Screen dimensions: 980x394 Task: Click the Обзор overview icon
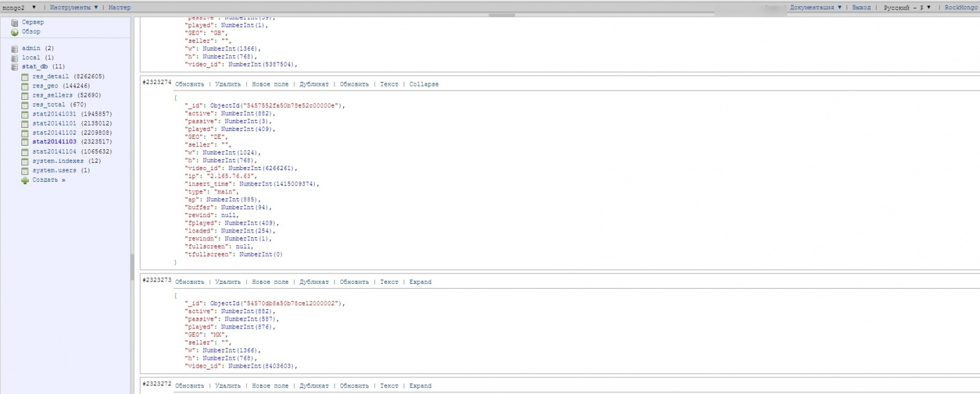click(x=15, y=32)
